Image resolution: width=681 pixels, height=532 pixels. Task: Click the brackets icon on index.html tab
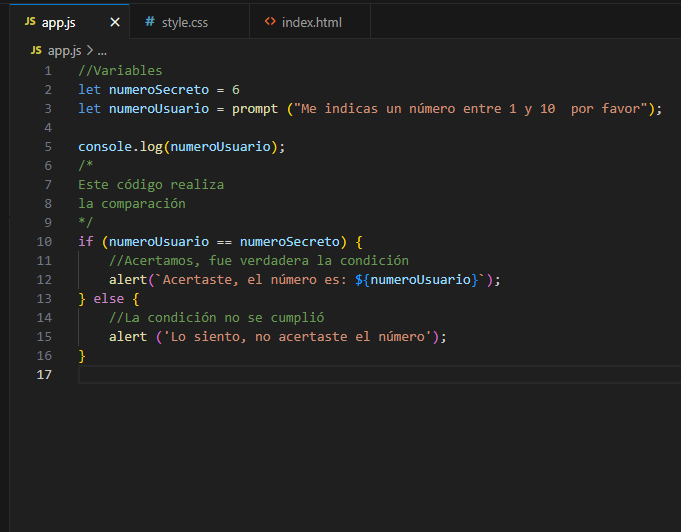pos(270,21)
